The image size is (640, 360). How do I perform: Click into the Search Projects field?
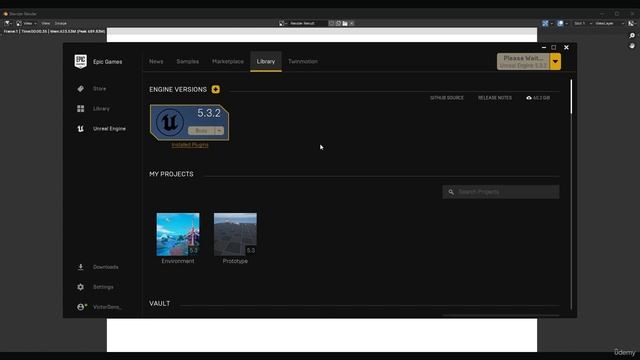[501, 192]
